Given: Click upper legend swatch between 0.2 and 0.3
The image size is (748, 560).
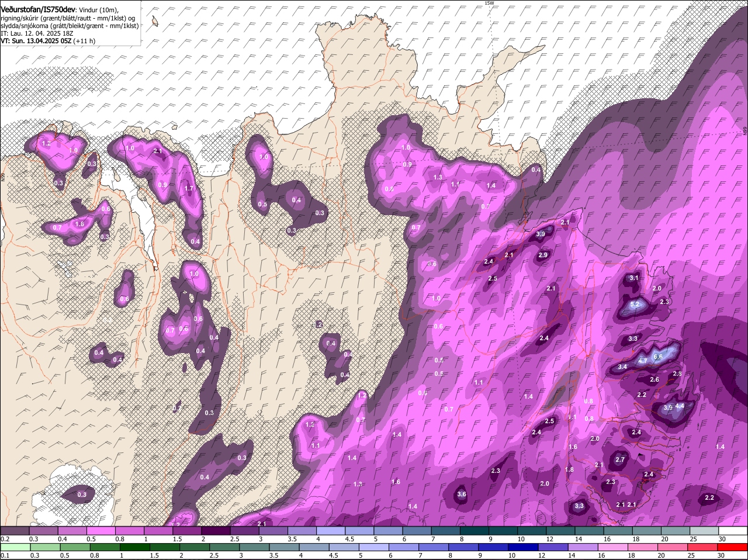Looking at the screenshot, I should (x=15, y=530).
